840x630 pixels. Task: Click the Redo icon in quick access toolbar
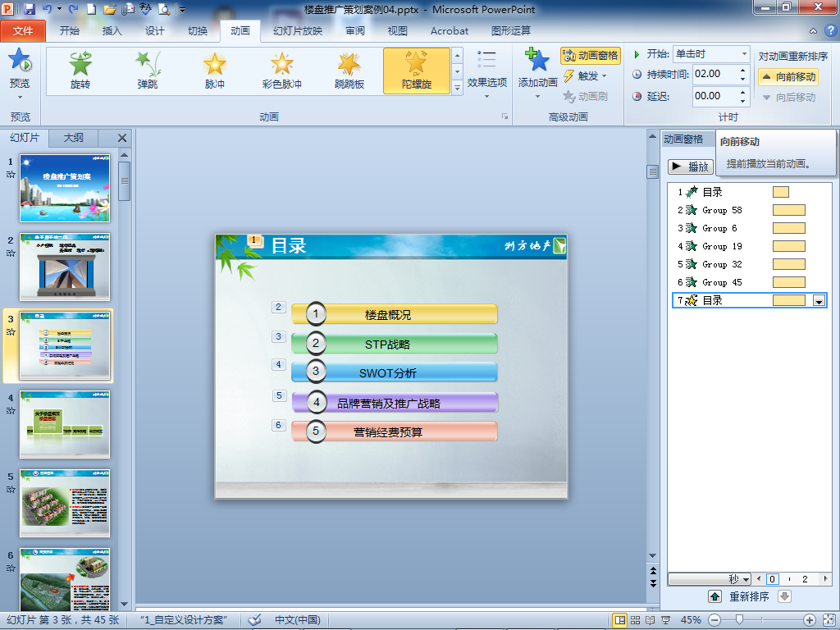point(74,9)
